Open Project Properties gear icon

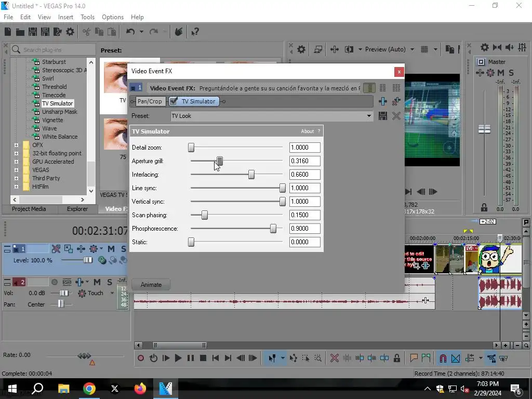tap(70, 32)
